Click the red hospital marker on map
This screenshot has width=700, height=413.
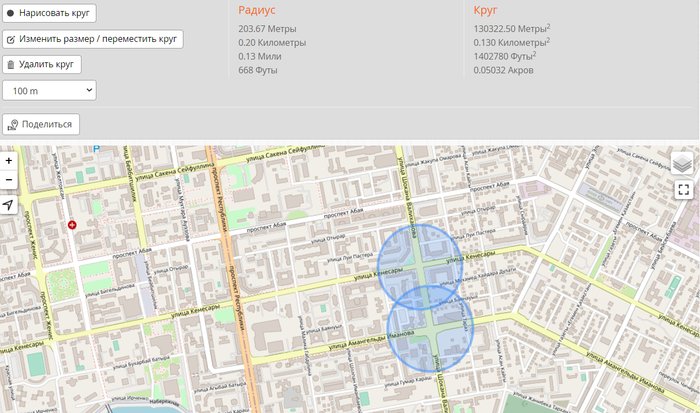coord(72,225)
